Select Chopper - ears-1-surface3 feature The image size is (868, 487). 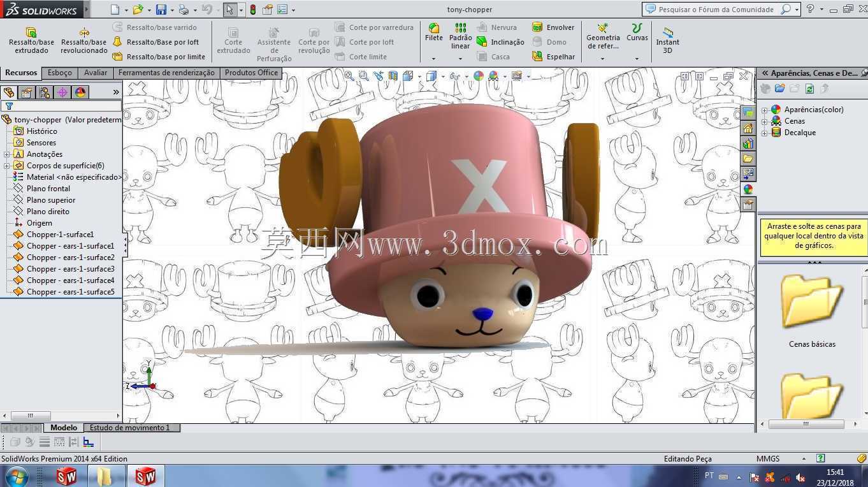tap(70, 269)
